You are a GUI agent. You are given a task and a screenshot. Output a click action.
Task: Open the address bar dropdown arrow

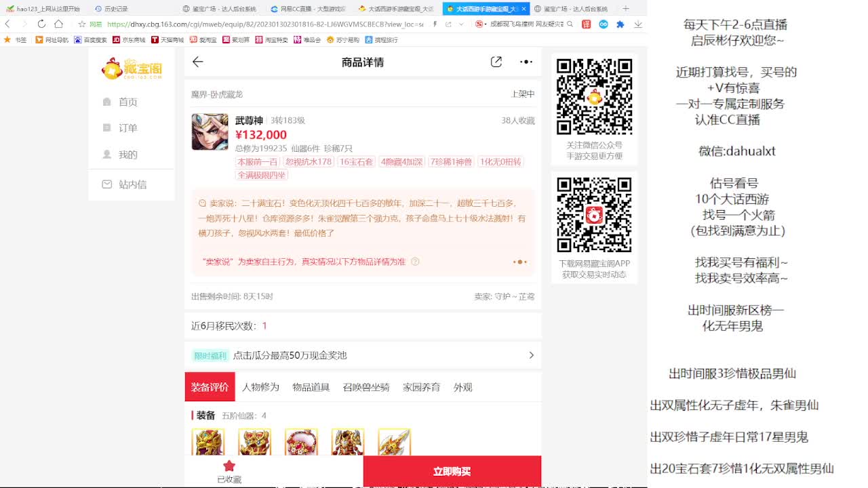pyautogui.click(x=462, y=24)
